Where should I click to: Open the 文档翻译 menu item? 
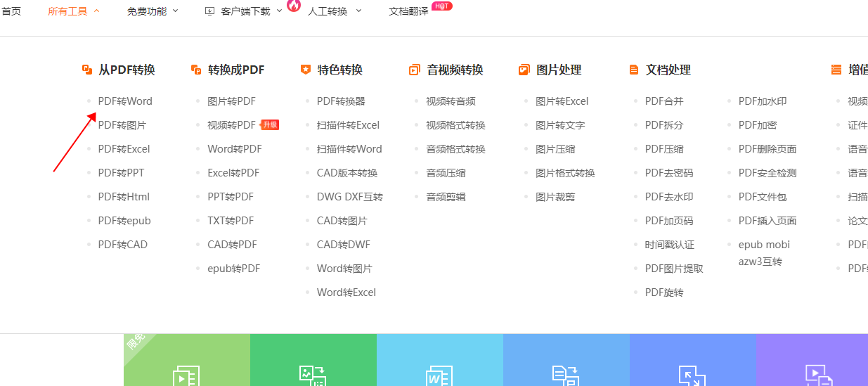pos(408,11)
